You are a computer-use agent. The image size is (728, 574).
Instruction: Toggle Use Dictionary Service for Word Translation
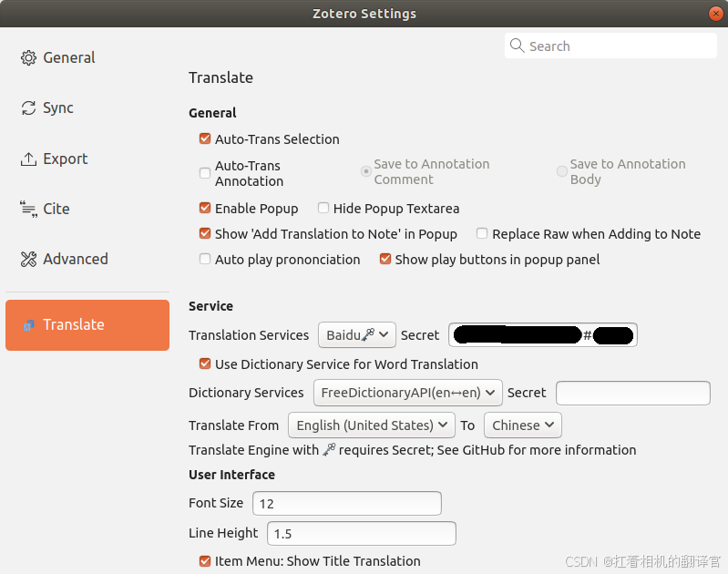click(205, 364)
